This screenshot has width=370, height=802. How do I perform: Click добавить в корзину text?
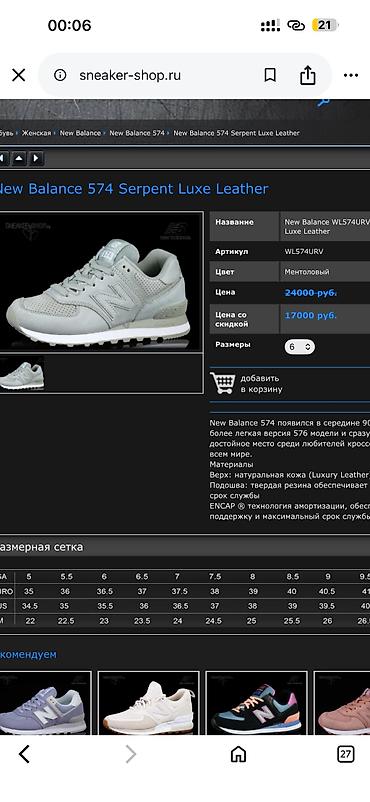point(262,384)
